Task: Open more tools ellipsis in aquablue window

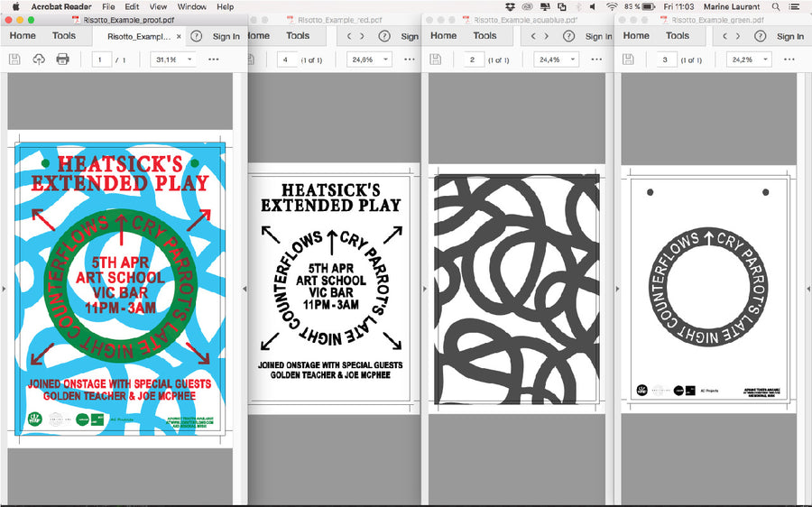Action: click(x=596, y=60)
